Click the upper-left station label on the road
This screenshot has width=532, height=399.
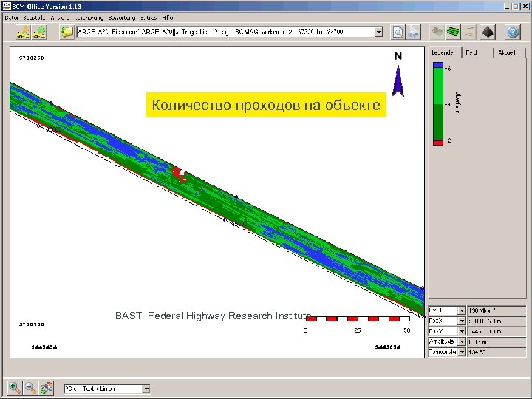point(54,129)
